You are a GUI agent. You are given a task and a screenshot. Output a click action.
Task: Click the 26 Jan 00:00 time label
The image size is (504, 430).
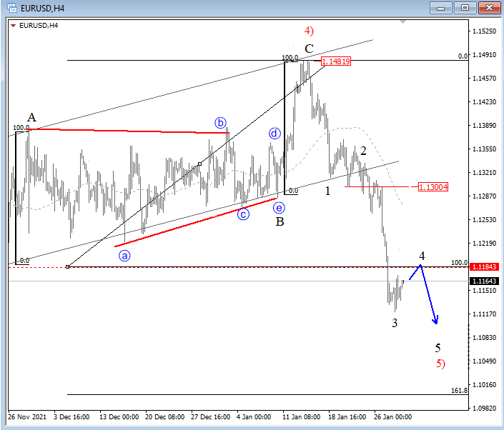click(392, 417)
